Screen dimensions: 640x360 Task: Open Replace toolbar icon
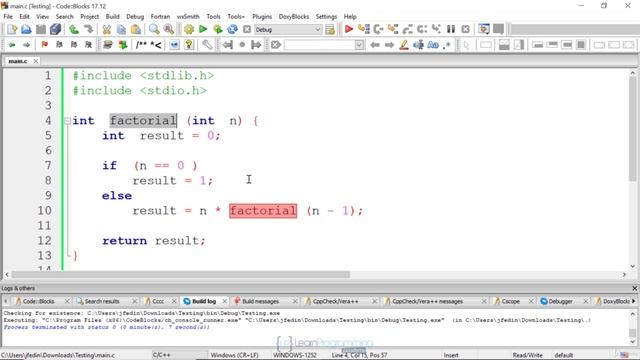[168, 29]
